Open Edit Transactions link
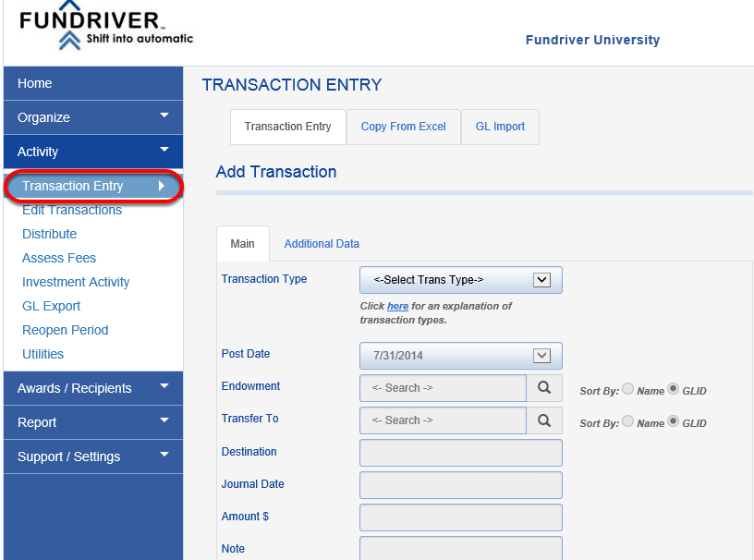Image resolution: width=754 pixels, height=560 pixels. 72,211
